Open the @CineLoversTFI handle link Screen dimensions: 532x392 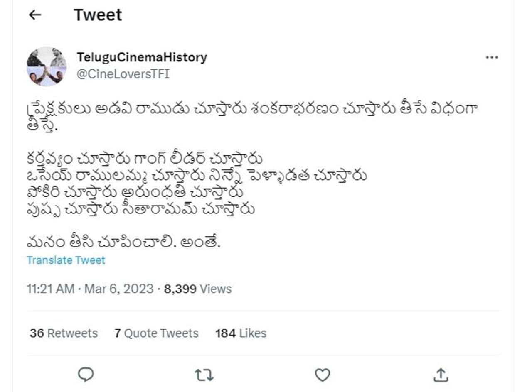[123, 74]
